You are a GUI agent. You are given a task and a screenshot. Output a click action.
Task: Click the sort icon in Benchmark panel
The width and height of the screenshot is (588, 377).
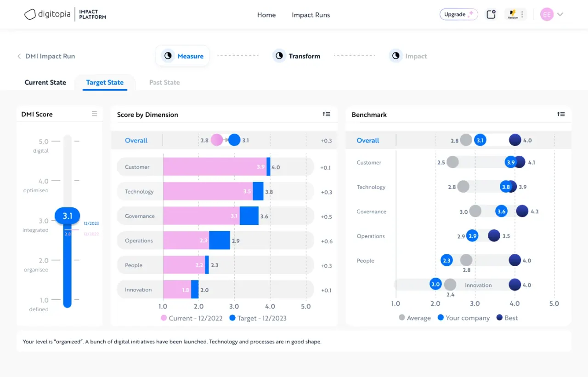pyautogui.click(x=561, y=114)
